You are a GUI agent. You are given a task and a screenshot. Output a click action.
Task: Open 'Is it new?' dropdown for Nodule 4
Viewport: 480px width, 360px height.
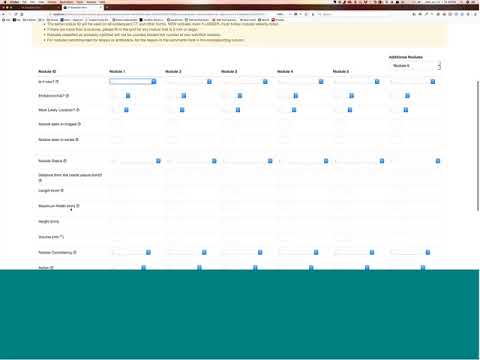(300, 82)
